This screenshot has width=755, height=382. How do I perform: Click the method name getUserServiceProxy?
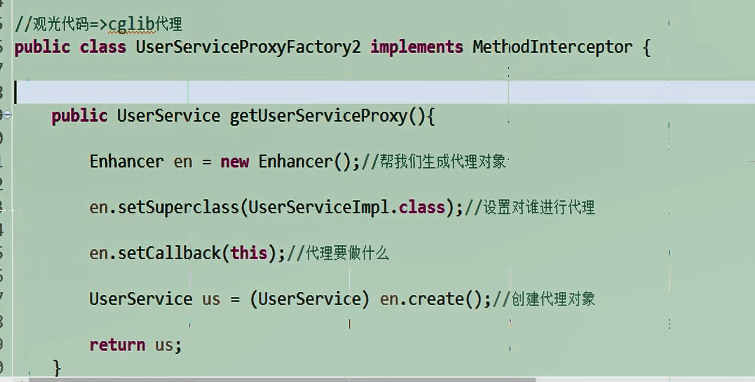pos(319,116)
